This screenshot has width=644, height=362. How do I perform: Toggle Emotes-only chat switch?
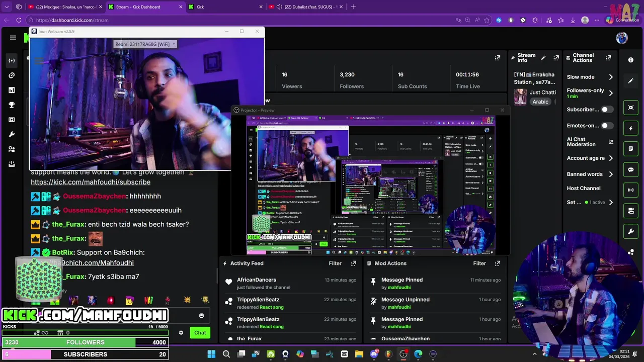click(x=607, y=126)
